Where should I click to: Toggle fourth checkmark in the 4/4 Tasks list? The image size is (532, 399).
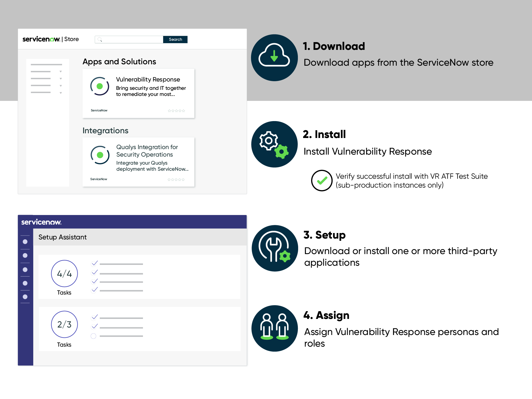point(94,290)
